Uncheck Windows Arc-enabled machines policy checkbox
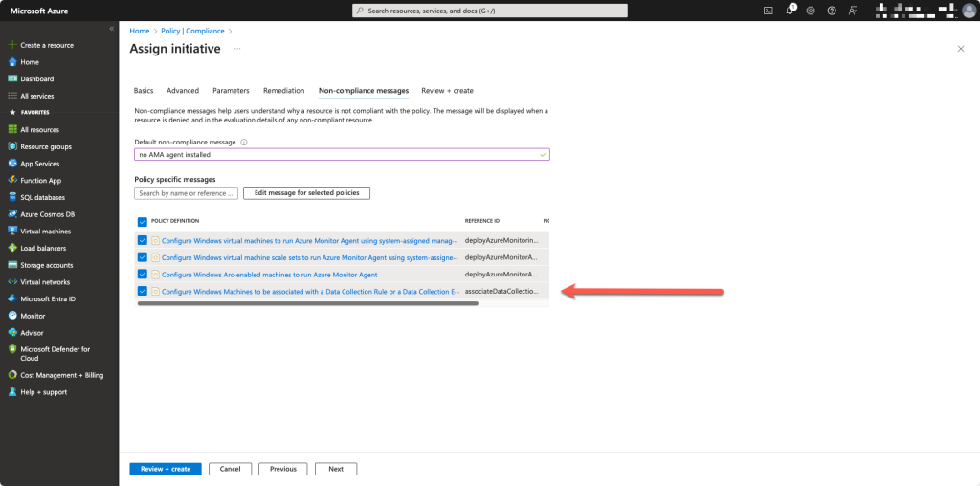 pyautogui.click(x=142, y=274)
